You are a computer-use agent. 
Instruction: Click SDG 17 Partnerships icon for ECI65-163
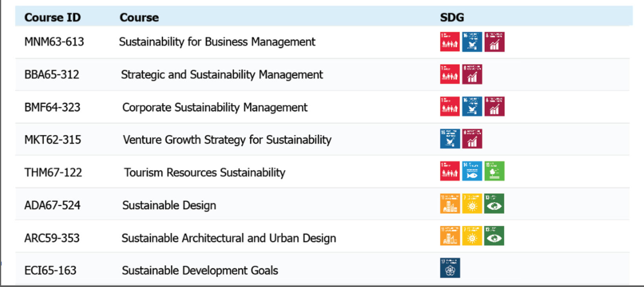[450, 268]
